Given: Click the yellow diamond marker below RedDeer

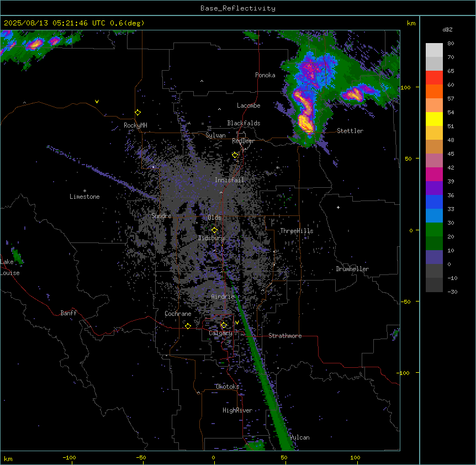Looking at the screenshot, I should coord(235,155).
